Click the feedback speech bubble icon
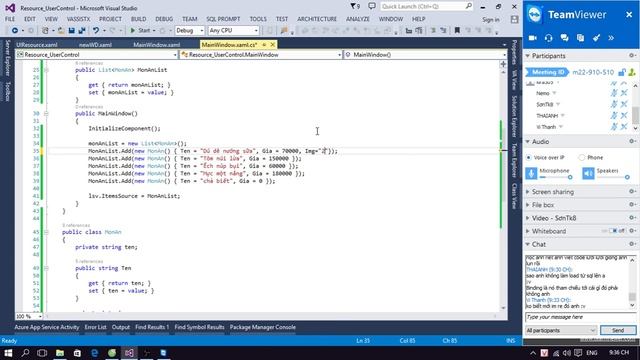The image size is (640, 360). (x=372, y=7)
